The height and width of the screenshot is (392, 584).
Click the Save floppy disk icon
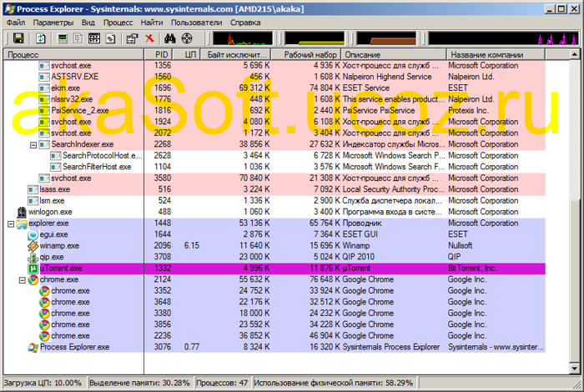(18, 38)
